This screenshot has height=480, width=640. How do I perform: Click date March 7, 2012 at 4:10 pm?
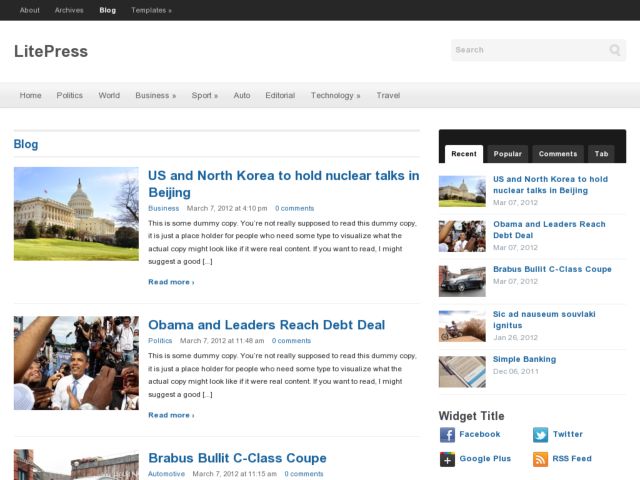tap(227, 209)
